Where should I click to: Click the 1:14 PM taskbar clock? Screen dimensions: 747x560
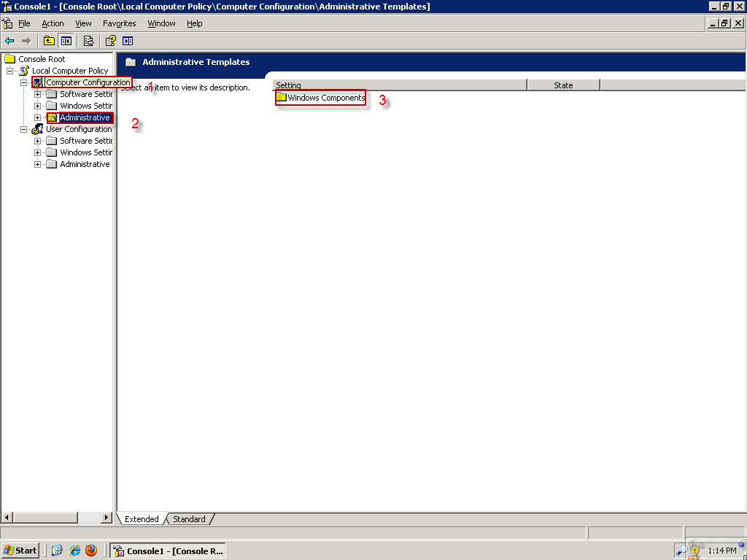tap(721, 551)
